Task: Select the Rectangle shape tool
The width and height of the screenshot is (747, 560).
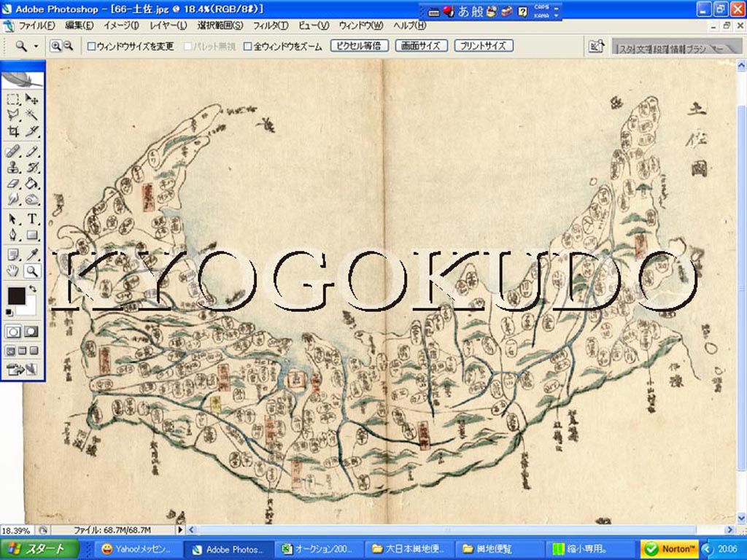Action: (x=31, y=235)
